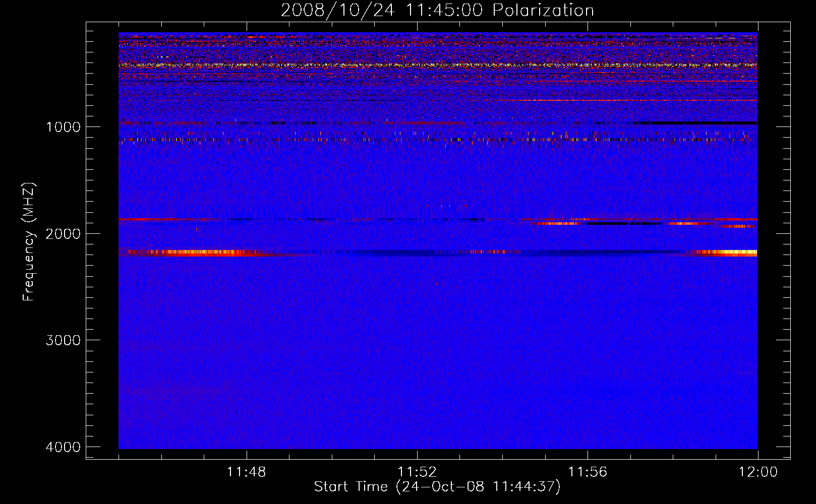This screenshot has width=816, height=504.
Task: Click the red interference line near 1870 MHz
Action: click(x=438, y=220)
